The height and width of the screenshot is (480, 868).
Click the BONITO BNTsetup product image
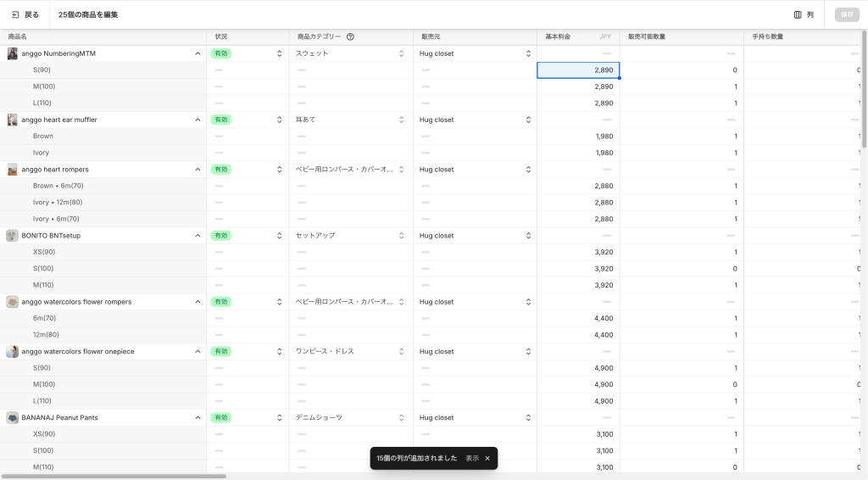click(13, 236)
